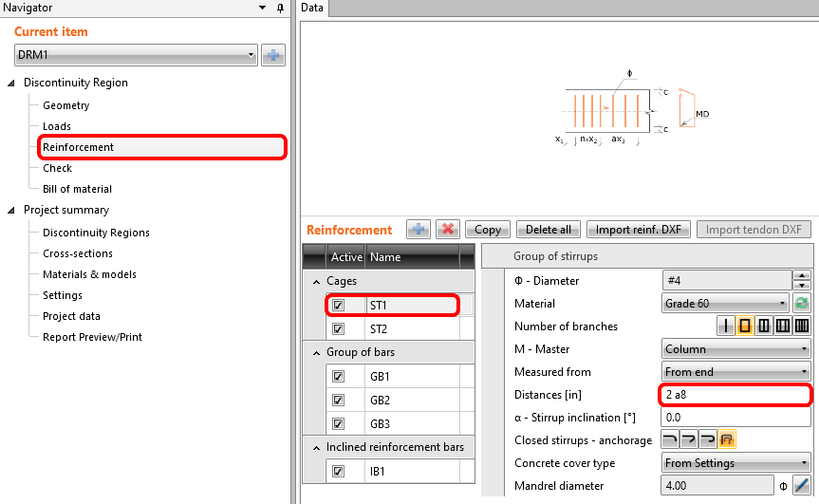819x504 pixels.
Task: Collapse the Group of bars section
Action: (x=316, y=353)
